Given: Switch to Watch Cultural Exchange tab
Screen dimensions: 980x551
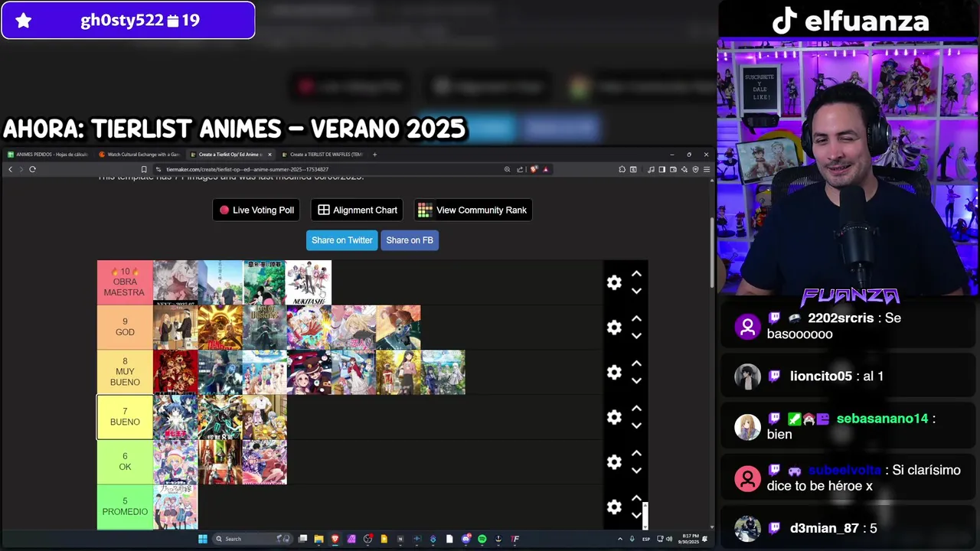Looking at the screenshot, I should (139, 155).
